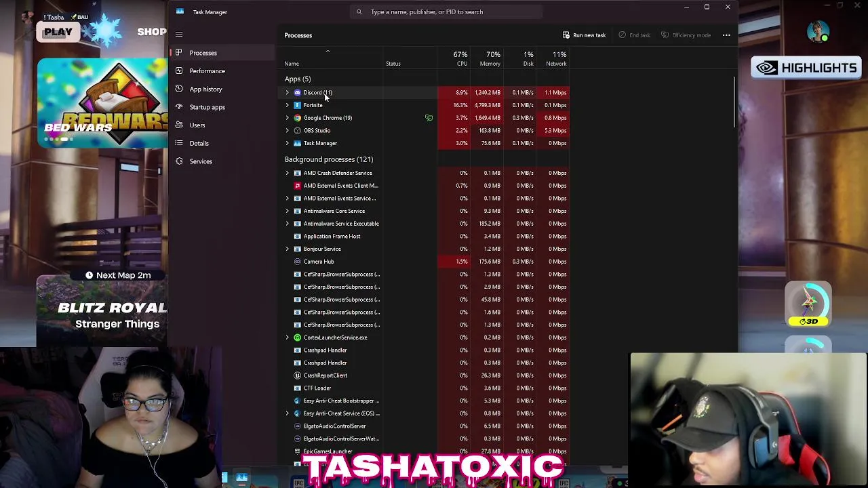
Task: Click the OBS Studio icon in the process list
Action: click(x=297, y=130)
